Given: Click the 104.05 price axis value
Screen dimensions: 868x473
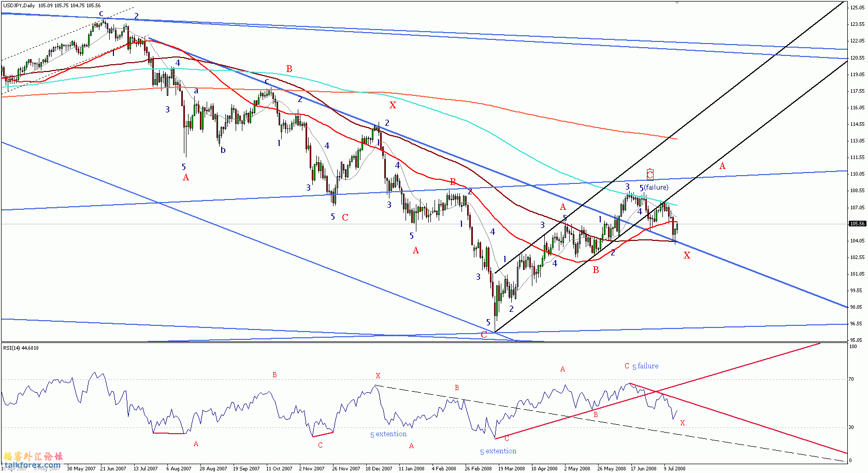Looking at the screenshot, I should pyautogui.click(x=858, y=241).
